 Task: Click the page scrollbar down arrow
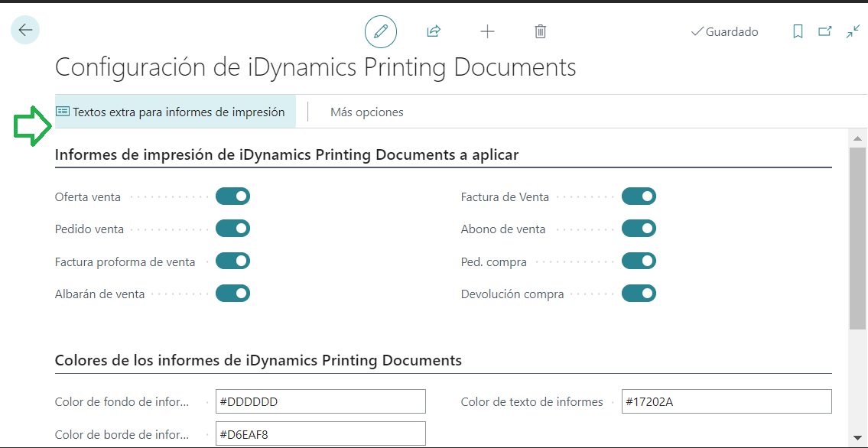(857, 437)
